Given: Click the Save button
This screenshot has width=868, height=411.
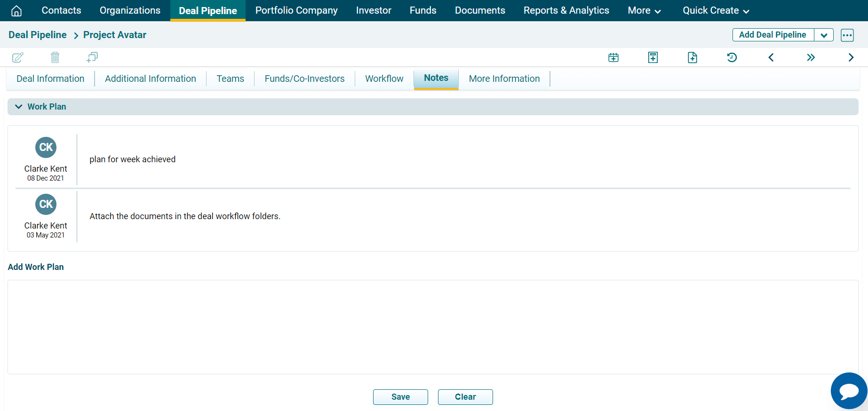Looking at the screenshot, I should pos(400,397).
